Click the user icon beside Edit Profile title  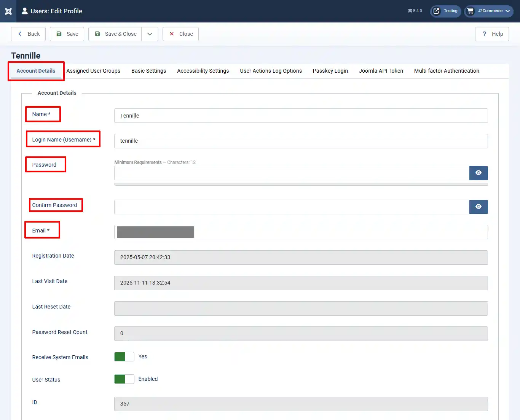point(25,11)
